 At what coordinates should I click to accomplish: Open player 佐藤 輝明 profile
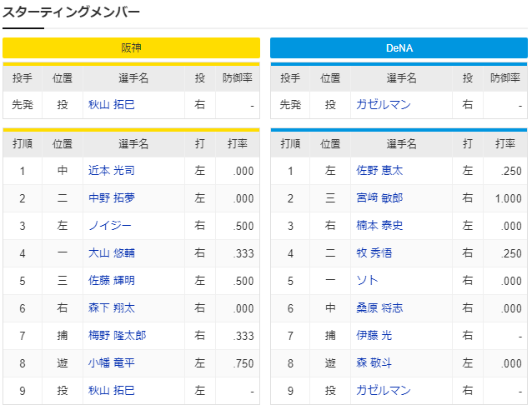tap(111, 280)
